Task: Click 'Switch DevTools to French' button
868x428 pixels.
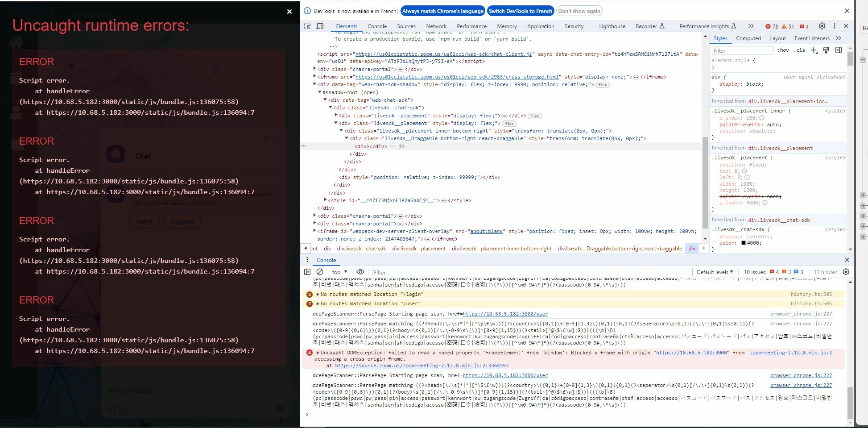Action: click(521, 11)
